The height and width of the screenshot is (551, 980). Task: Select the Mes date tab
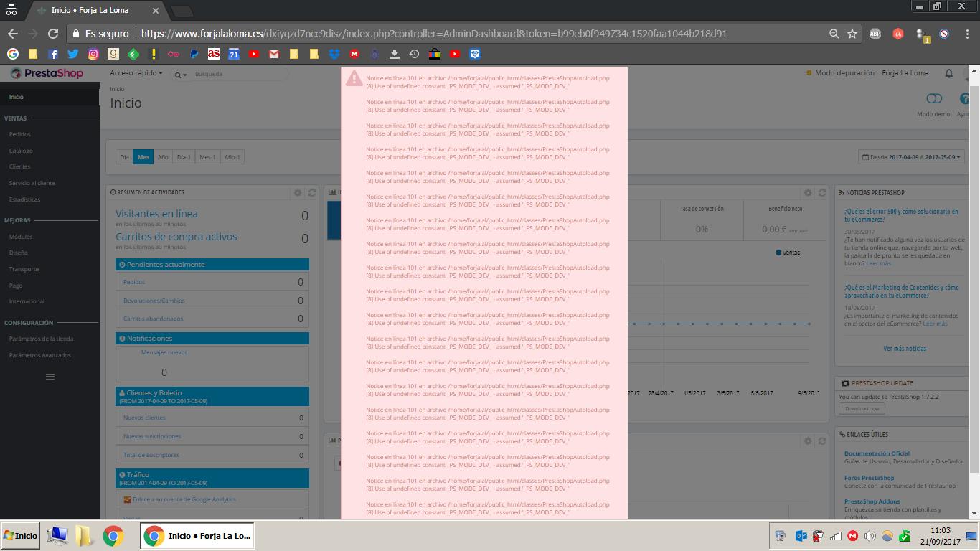coord(143,157)
